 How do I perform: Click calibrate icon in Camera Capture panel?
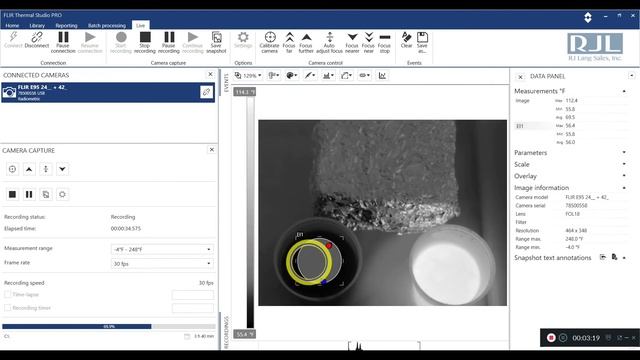coord(12,169)
